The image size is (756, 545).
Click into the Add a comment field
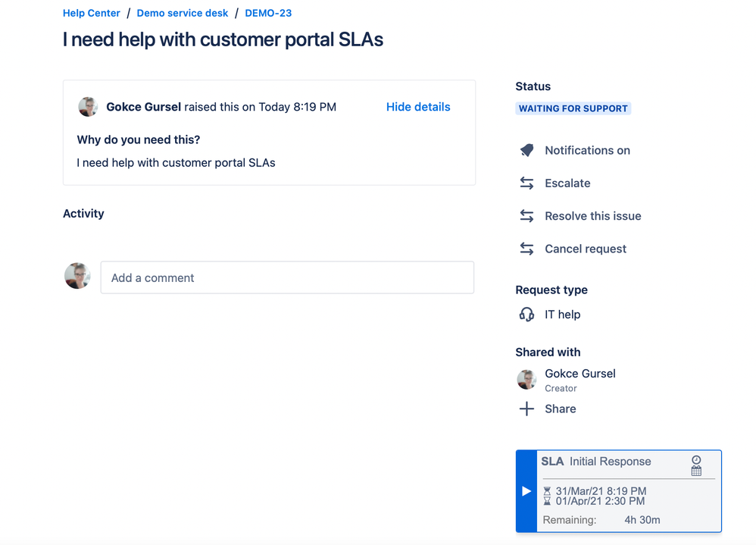tap(287, 277)
